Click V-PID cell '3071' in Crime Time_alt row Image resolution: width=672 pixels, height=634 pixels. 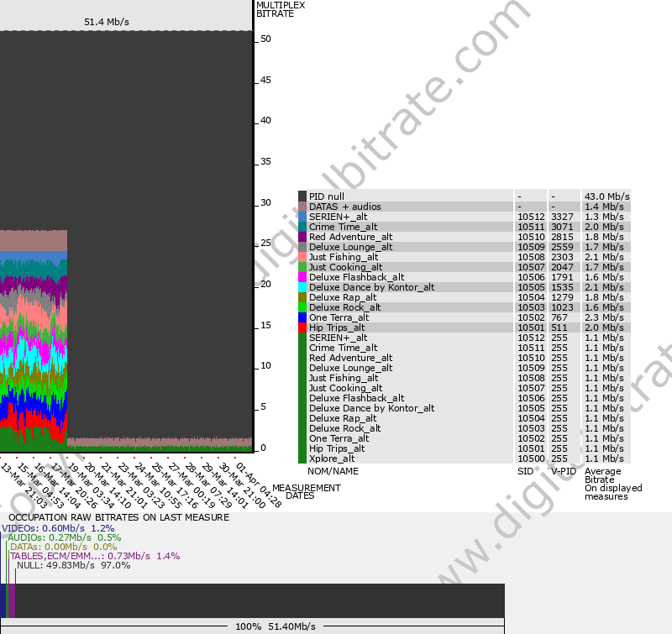(x=562, y=227)
